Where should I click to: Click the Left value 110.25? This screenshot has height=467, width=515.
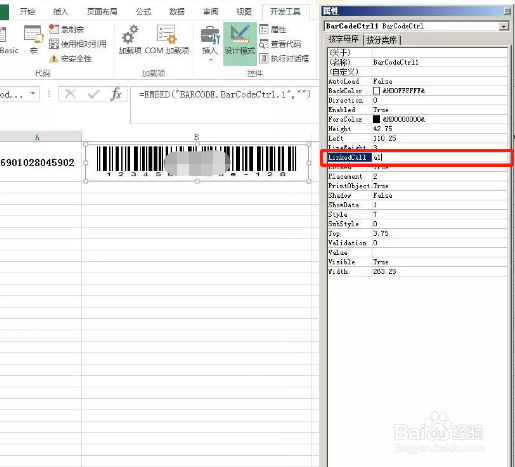[385, 138]
